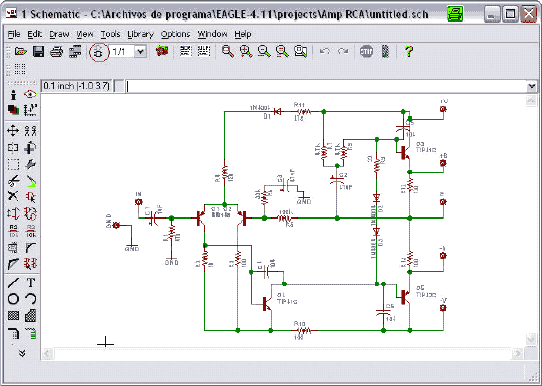Screen dimensions: 542x386
Task: Zoom to fit the drawing
Action: click(x=227, y=51)
